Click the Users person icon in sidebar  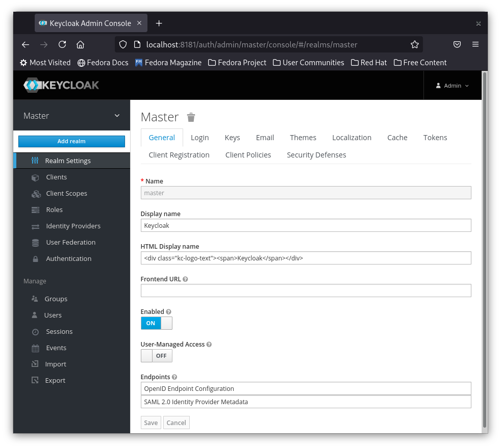click(x=34, y=315)
